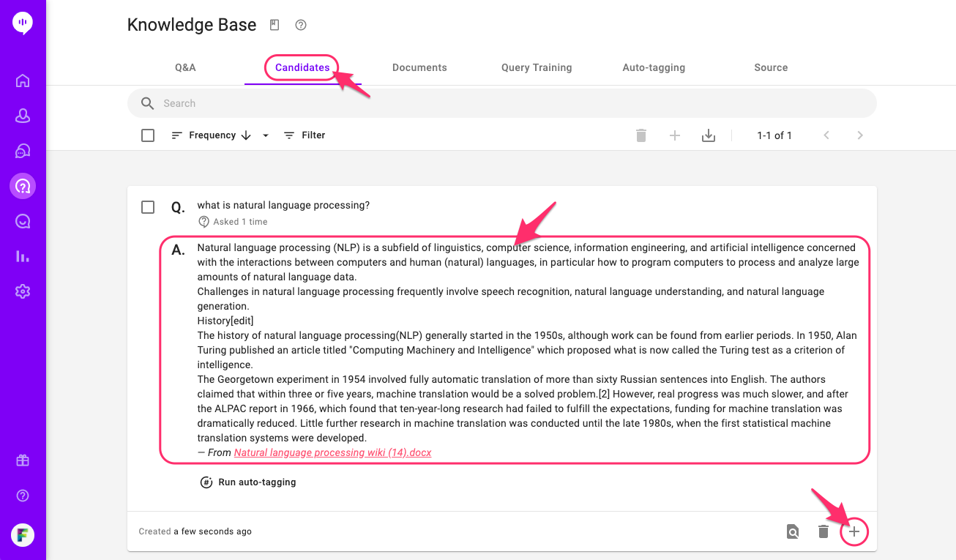
Task: Click the Knowledge Base page title
Action: point(192,25)
